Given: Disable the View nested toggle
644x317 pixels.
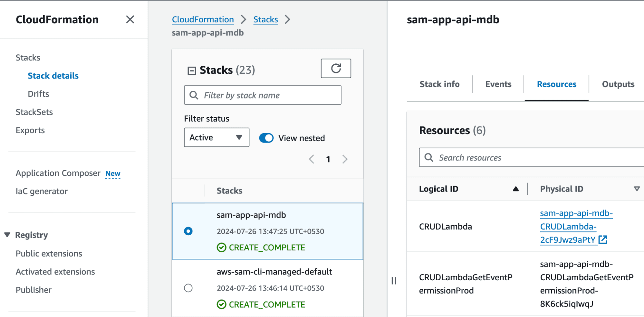Looking at the screenshot, I should point(266,138).
